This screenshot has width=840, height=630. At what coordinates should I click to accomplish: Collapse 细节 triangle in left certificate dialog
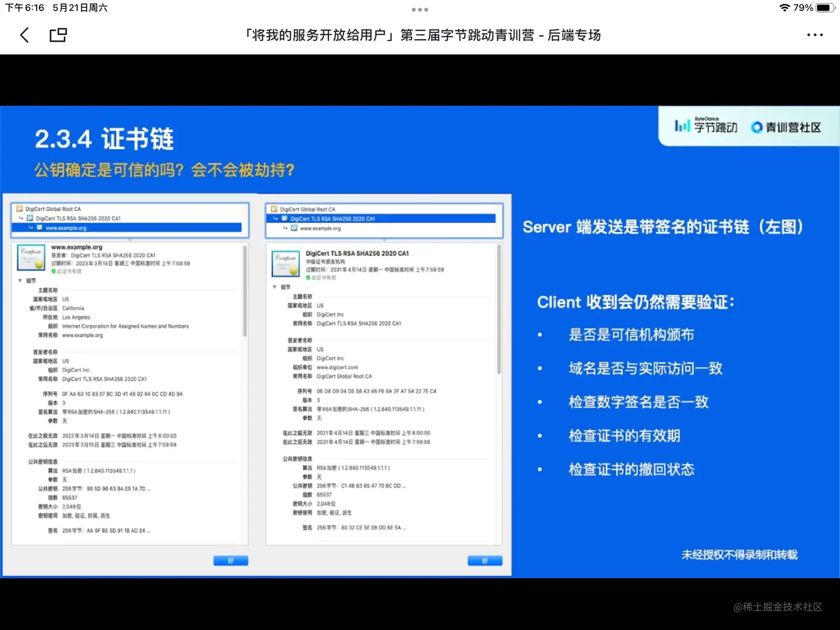(x=20, y=281)
